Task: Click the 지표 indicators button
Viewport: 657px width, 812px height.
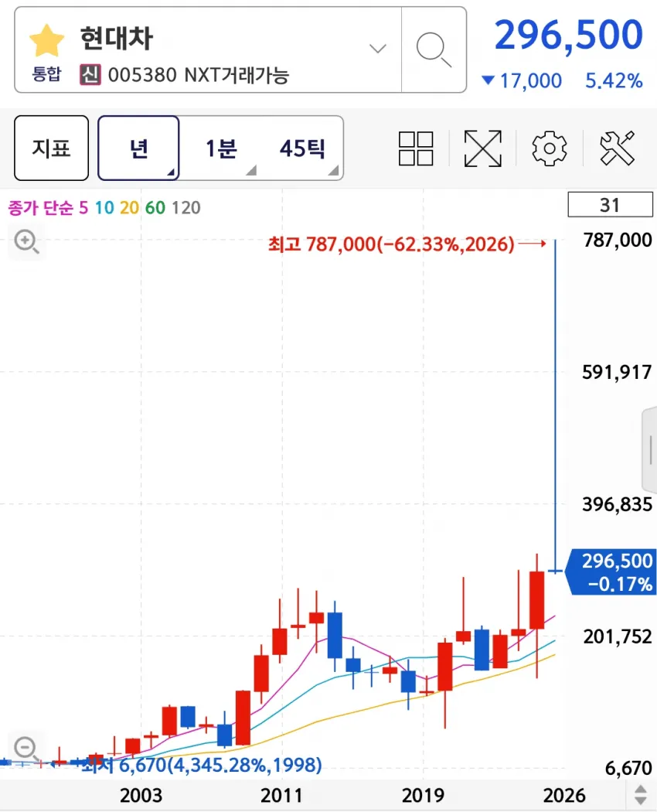Action: pyautogui.click(x=51, y=148)
